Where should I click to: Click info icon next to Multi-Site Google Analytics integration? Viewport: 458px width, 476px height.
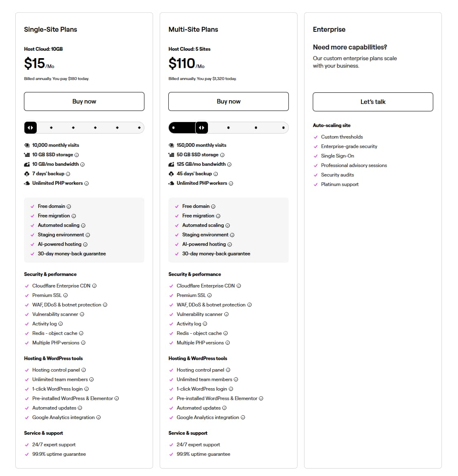point(243,417)
